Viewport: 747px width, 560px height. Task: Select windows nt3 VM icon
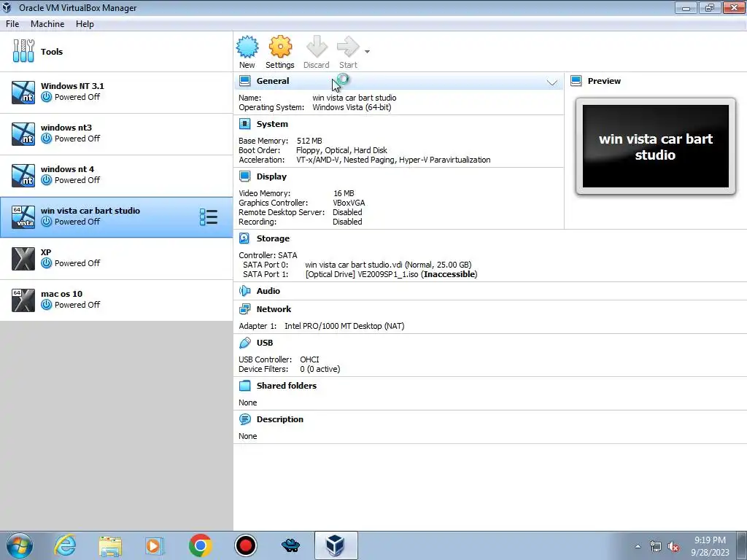pos(23,134)
